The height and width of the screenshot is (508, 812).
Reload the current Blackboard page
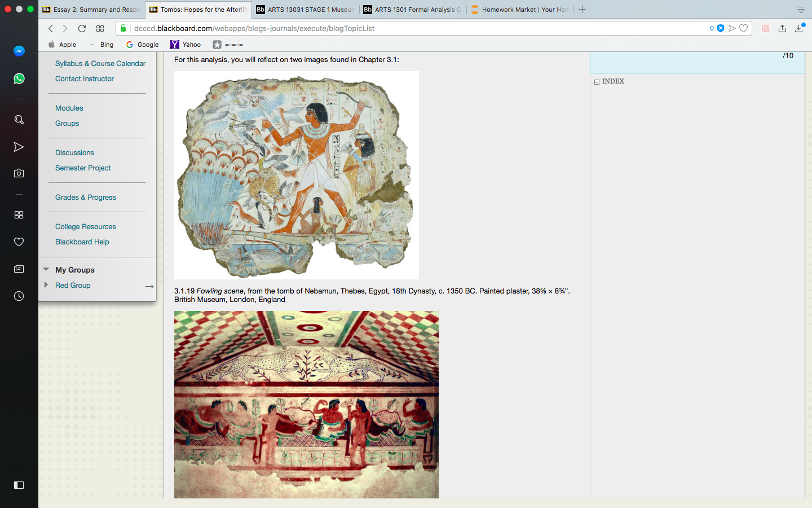coord(82,28)
